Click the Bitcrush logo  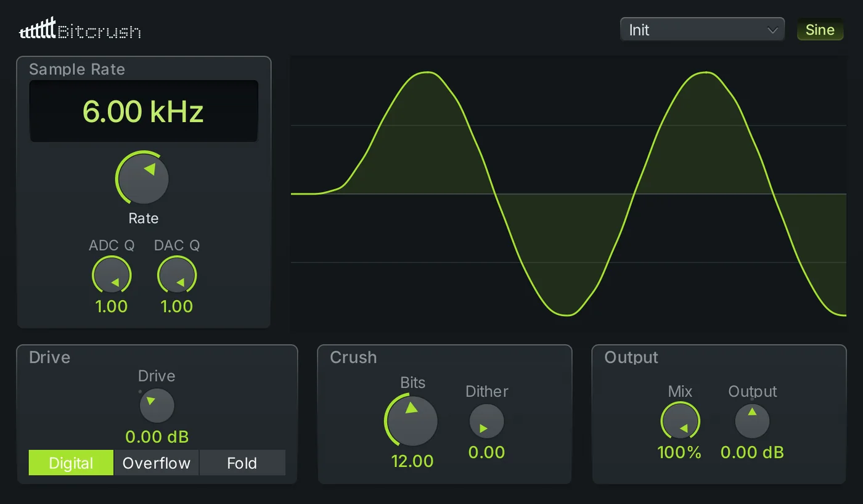click(x=80, y=30)
